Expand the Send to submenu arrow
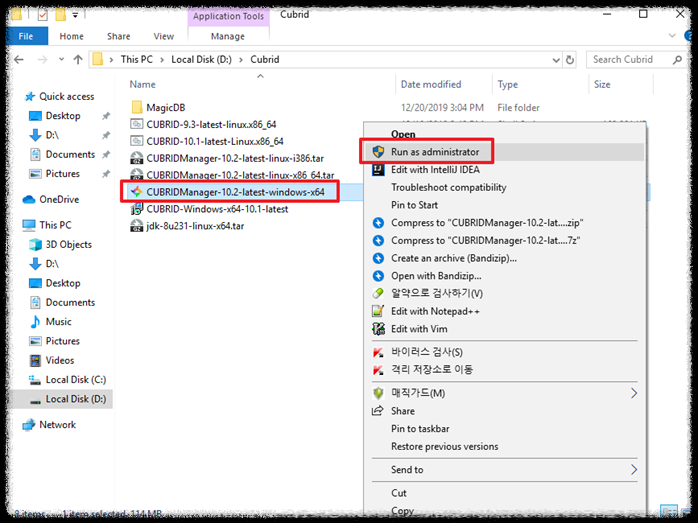 coord(634,470)
